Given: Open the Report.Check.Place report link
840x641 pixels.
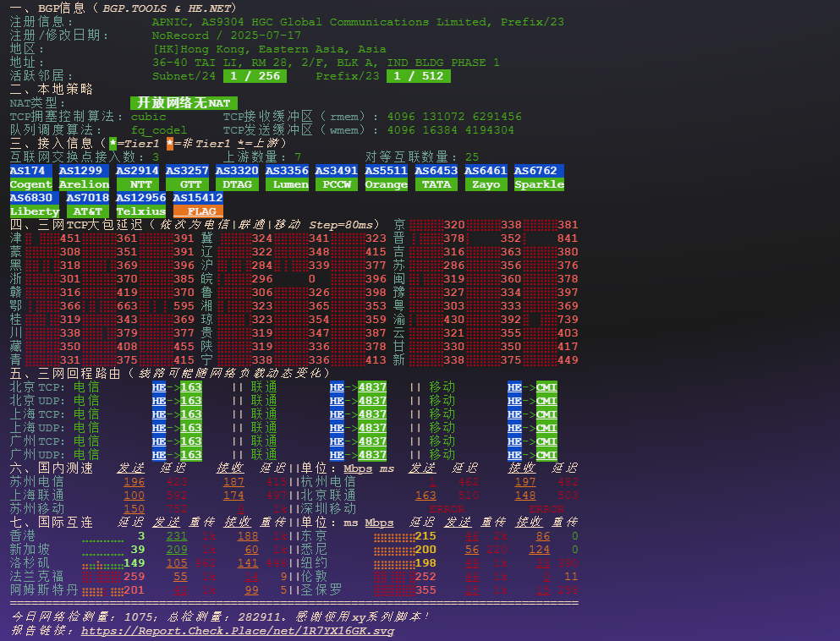Looking at the screenshot, I should (238, 631).
